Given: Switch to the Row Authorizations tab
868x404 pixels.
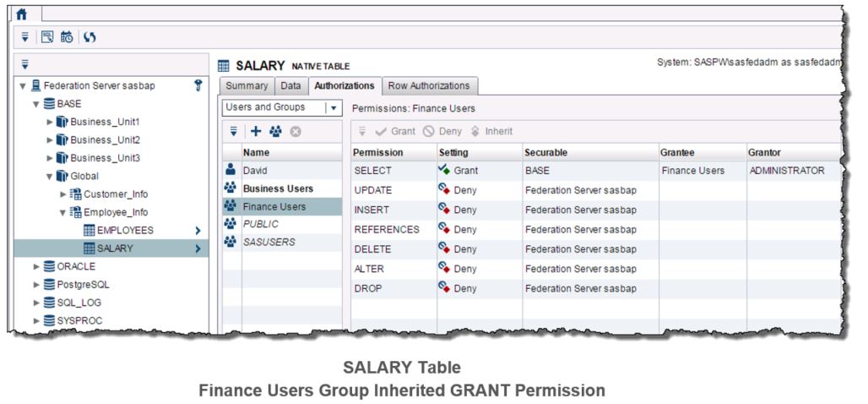Looking at the screenshot, I should click(x=428, y=85).
